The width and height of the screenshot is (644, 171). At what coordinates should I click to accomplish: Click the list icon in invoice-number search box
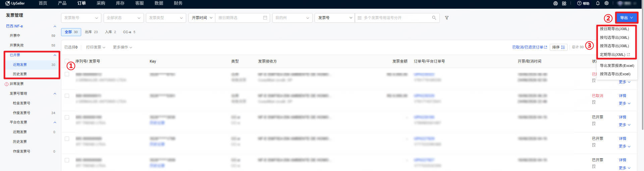(360, 18)
